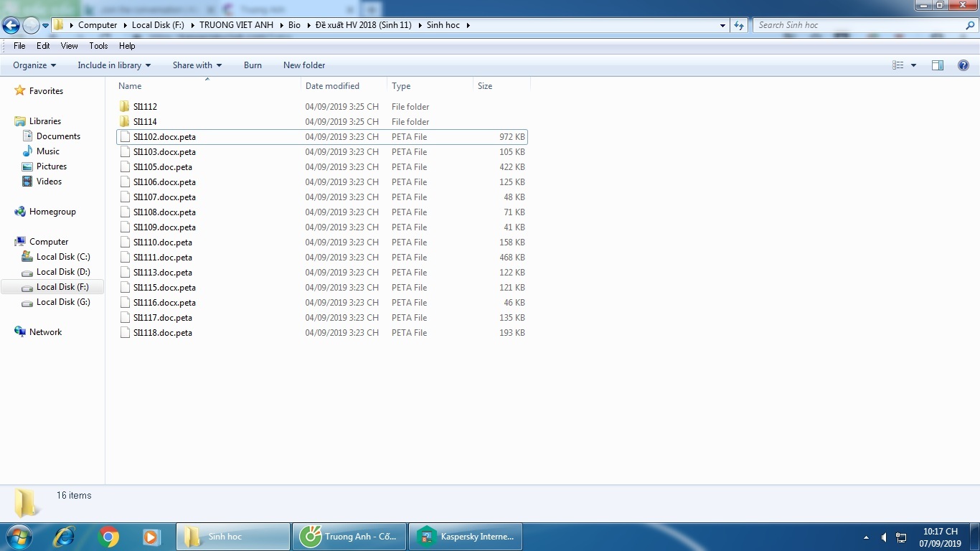
Task: Select the SII106.docx.peta file icon
Action: click(125, 182)
